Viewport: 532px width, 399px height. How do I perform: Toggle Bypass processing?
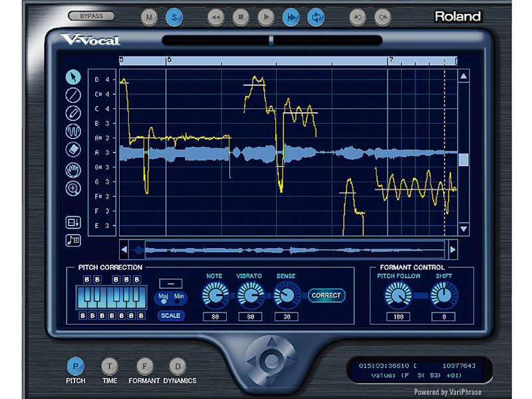click(91, 15)
